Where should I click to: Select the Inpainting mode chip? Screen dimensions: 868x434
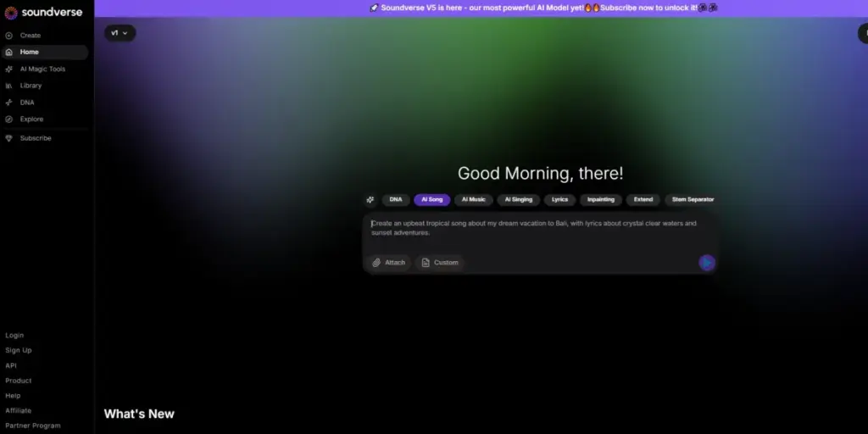pyautogui.click(x=601, y=200)
